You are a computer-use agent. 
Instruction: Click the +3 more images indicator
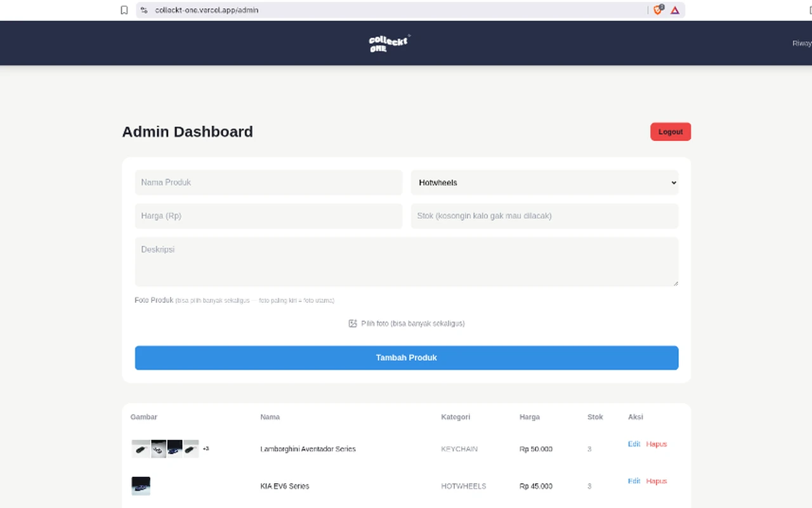coord(206,449)
